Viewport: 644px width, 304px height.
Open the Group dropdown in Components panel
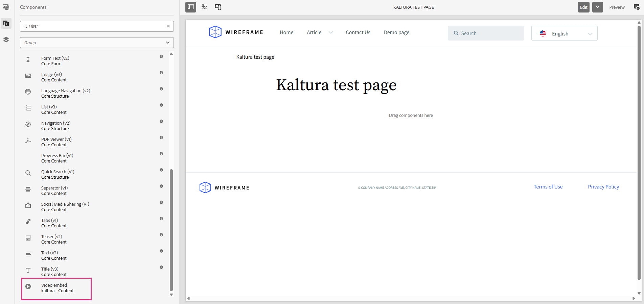(x=97, y=43)
